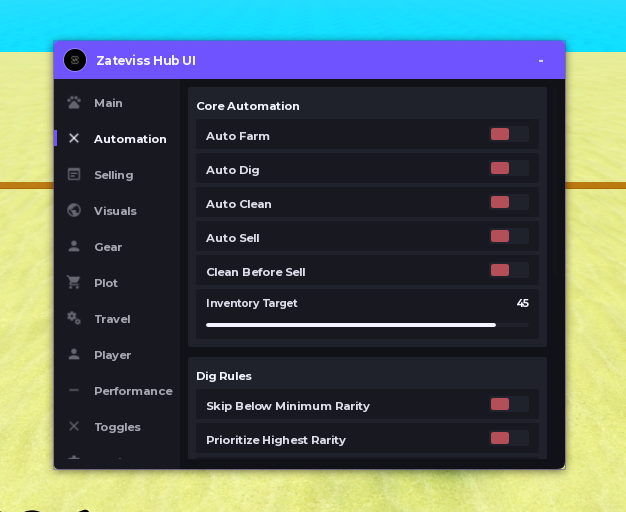Toggle Prioritize Highest Rarity

[x=509, y=438]
